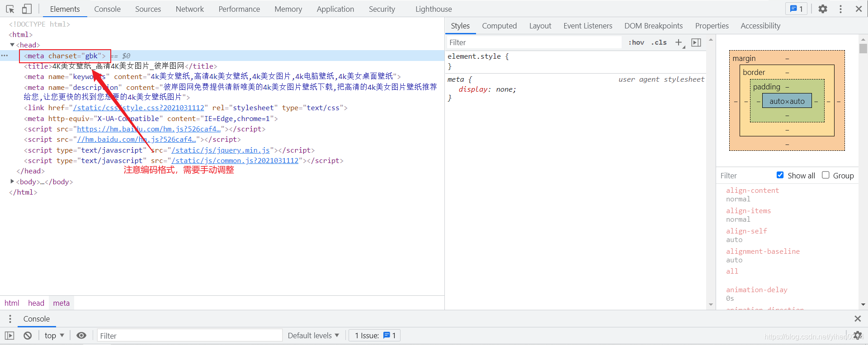Open the Lighthouse tab
This screenshot has height=345, width=868.
(x=434, y=9)
